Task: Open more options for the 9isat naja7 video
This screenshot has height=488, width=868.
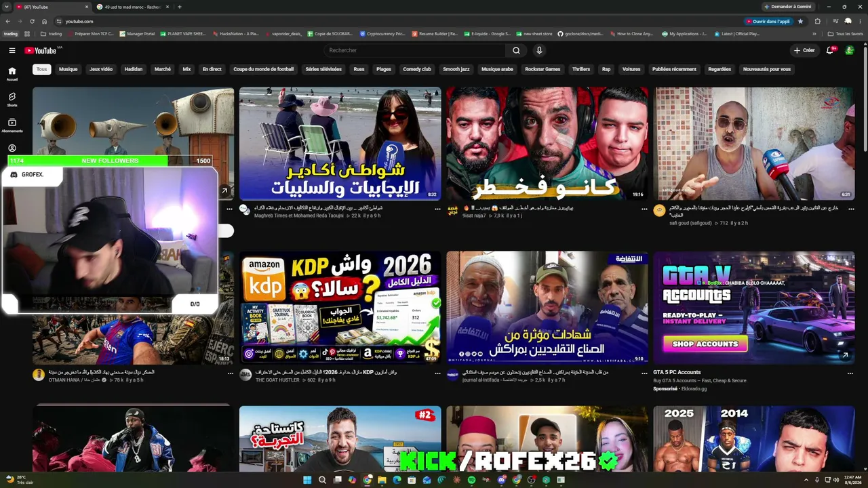Action: pyautogui.click(x=644, y=209)
